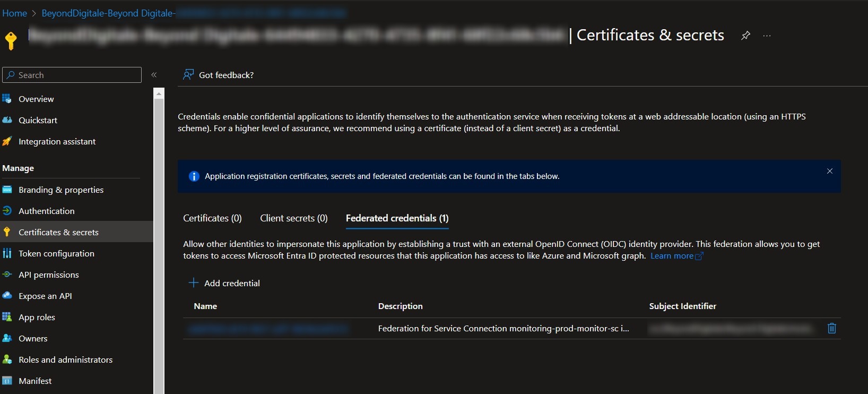Open Owners page

(33, 338)
